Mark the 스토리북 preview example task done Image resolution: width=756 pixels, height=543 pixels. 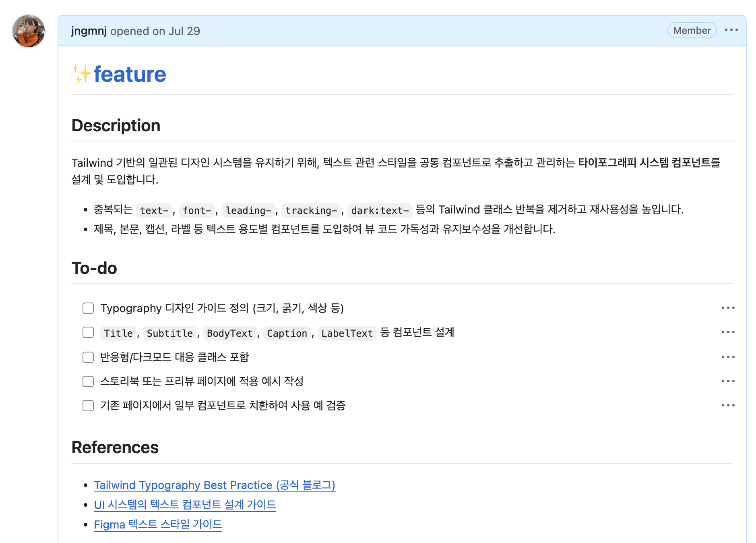click(x=88, y=381)
